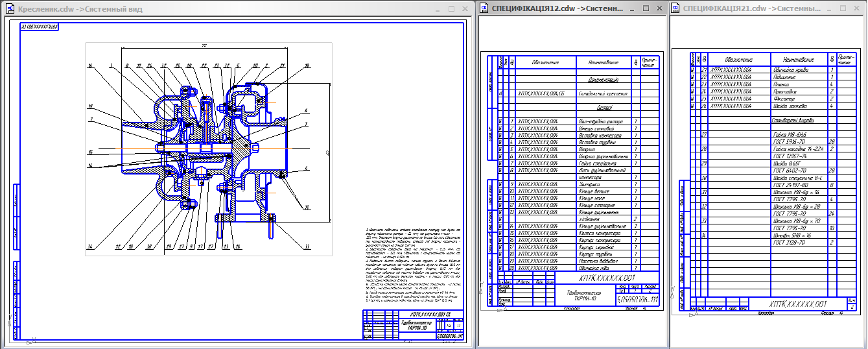
Task: Click the 'Наименование' column header in СПЕЦИФІКАЦІЯ21
Action: (x=798, y=59)
